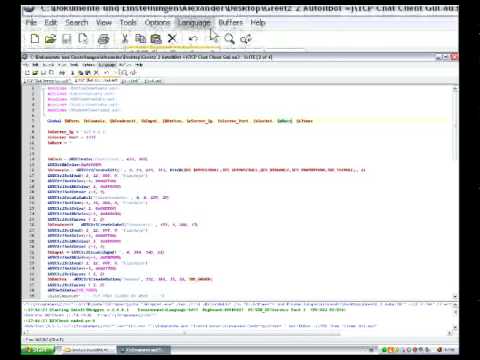Click the enlarged Find magnifier icon
The height and width of the screenshot is (360, 480).
[229, 39]
